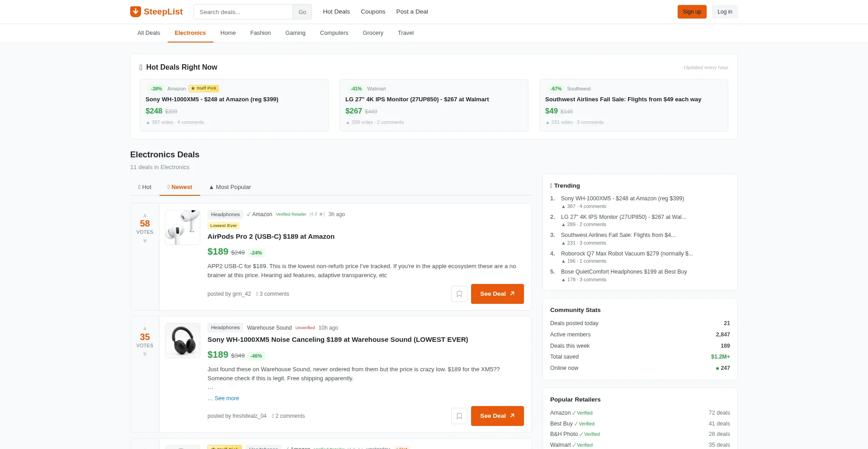This screenshot has width=868, height=449.
Task: Open the 2 comments link on Sony Warehouse deal
Action: point(288,416)
